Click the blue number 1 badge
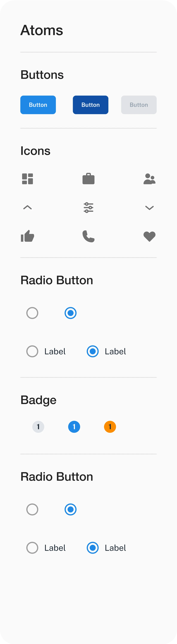Viewport: 177px width, 644px height. tap(74, 427)
